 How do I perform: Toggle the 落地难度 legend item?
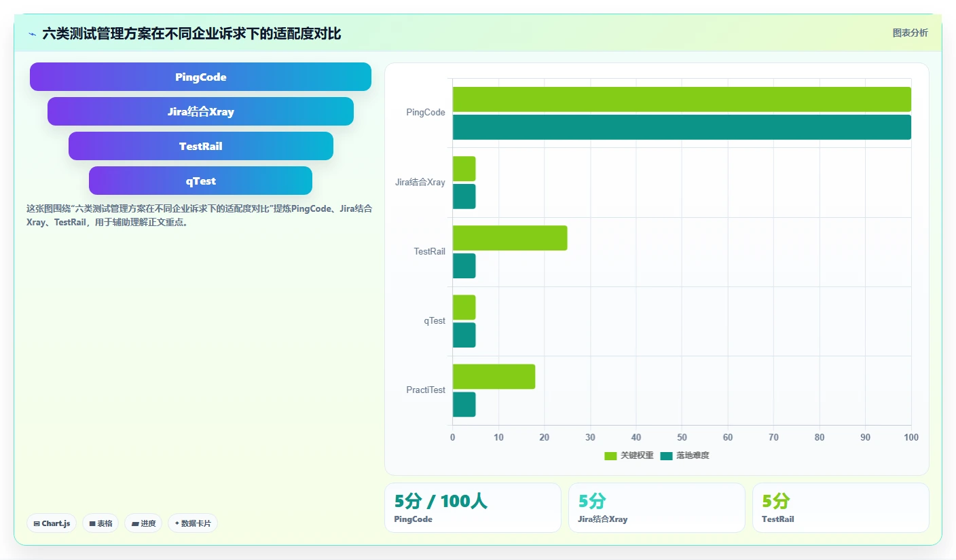click(x=685, y=455)
